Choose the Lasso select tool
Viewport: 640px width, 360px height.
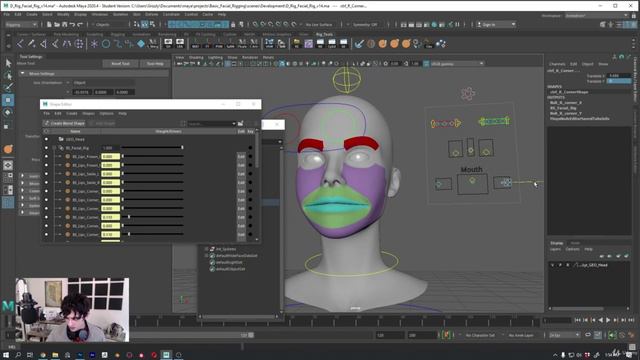(x=8, y=76)
